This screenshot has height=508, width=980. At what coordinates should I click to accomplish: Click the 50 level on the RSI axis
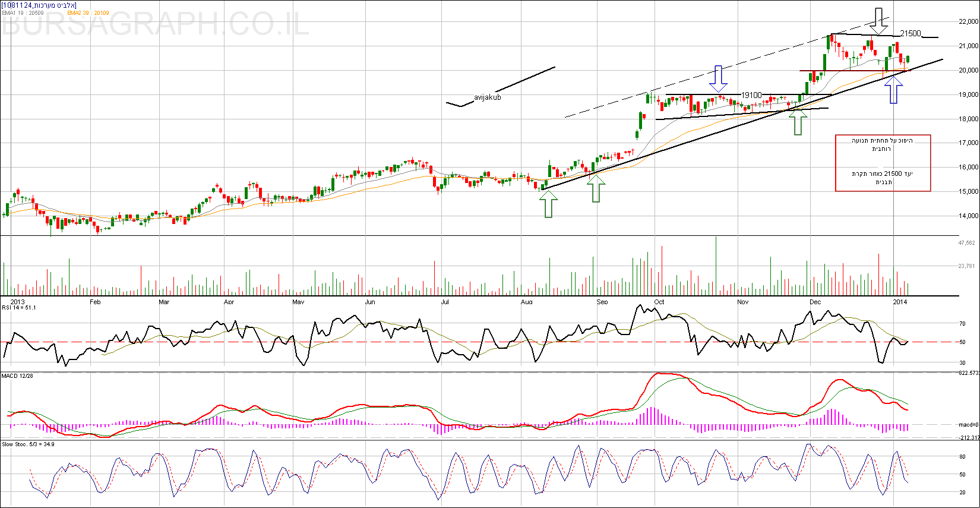coord(963,342)
